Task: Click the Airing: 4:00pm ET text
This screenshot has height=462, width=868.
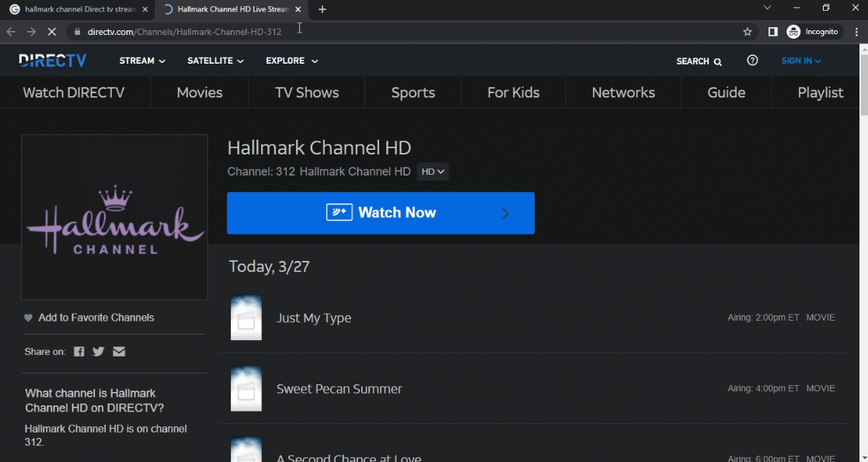Action: point(763,388)
